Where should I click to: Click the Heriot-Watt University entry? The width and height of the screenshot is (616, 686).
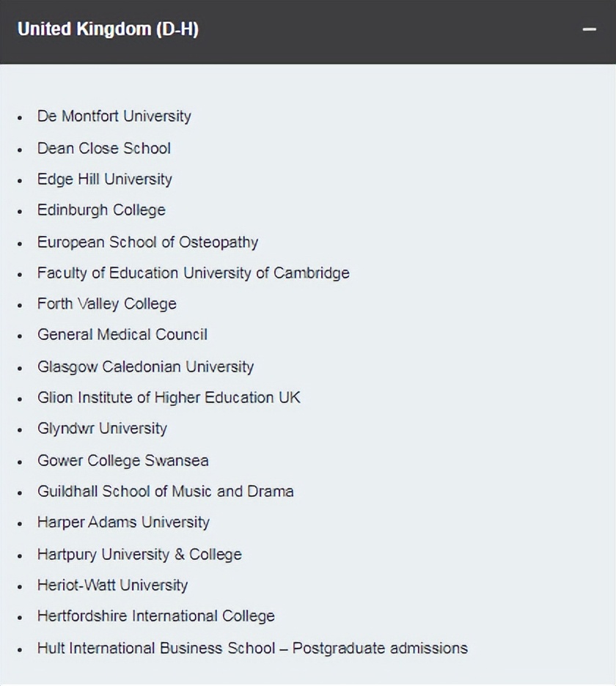click(112, 586)
